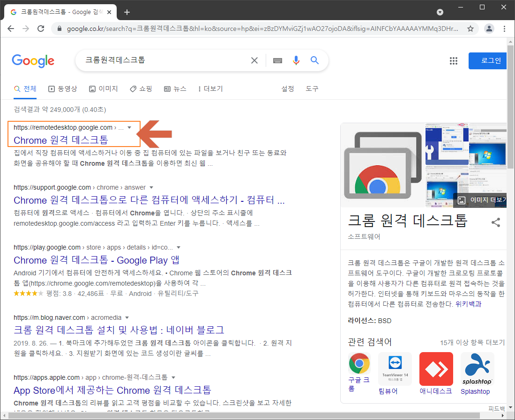This screenshot has width=515, height=420.
Task: Share the knowledge panel with share icon
Action: point(496,222)
